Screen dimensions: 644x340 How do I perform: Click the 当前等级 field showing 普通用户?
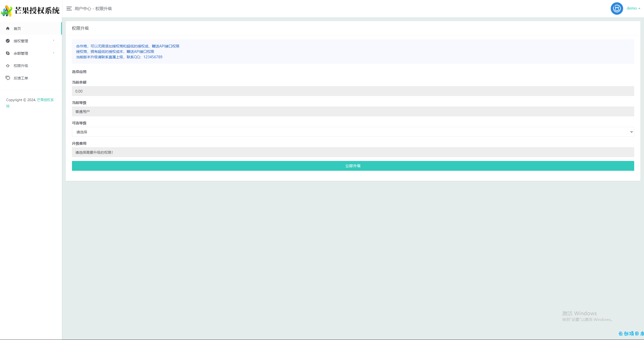(x=353, y=111)
